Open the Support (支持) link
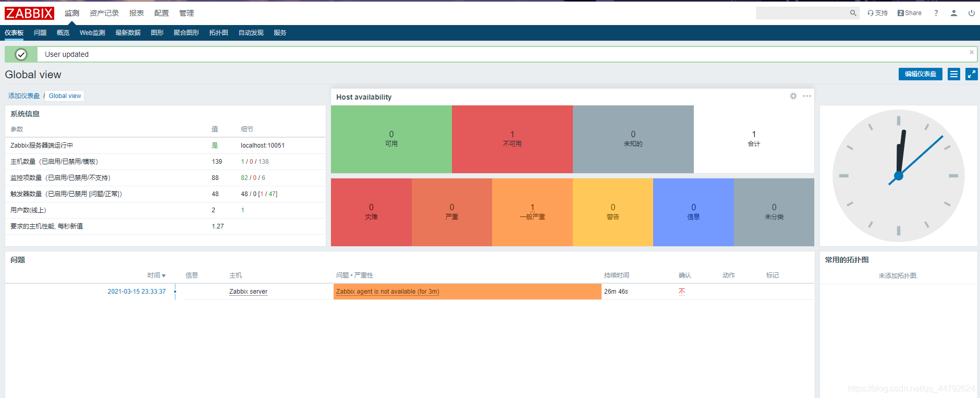Image resolution: width=980 pixels, height=398 pixels. 878,13
